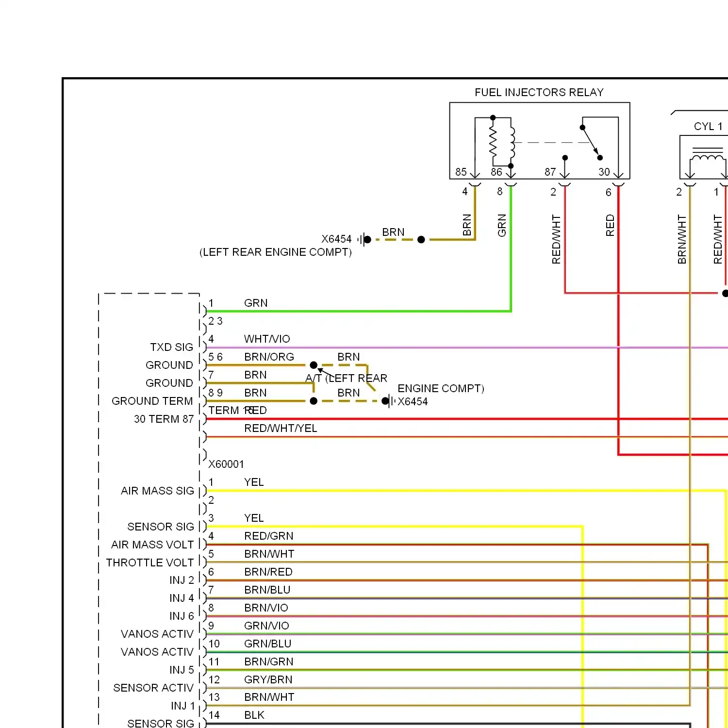This screenshot has height=728, width=728.
Task: Click the LEFT REAR ENGINE COMPT text under the upper X6454
Action: click(276, 252)
